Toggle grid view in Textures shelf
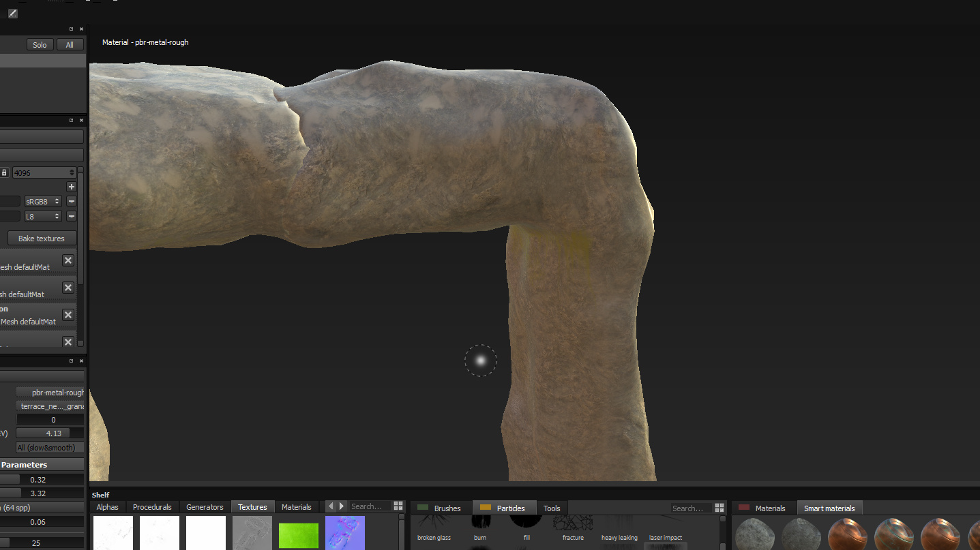980x550 pixels. point(398,506)
